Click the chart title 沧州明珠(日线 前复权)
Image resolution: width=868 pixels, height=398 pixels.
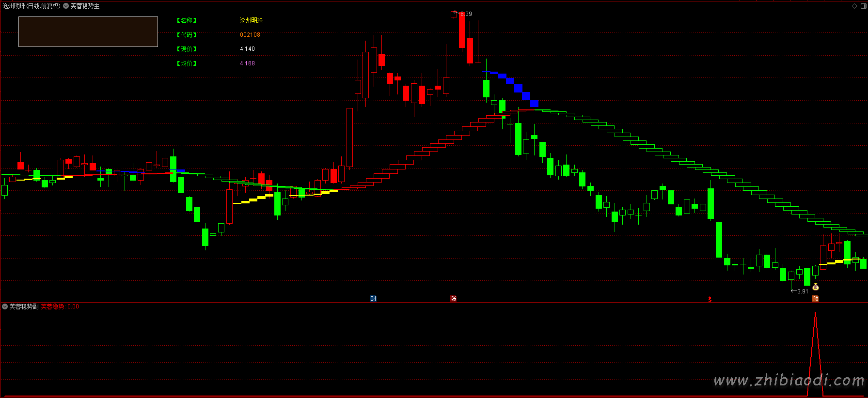[x=32, y=6]
